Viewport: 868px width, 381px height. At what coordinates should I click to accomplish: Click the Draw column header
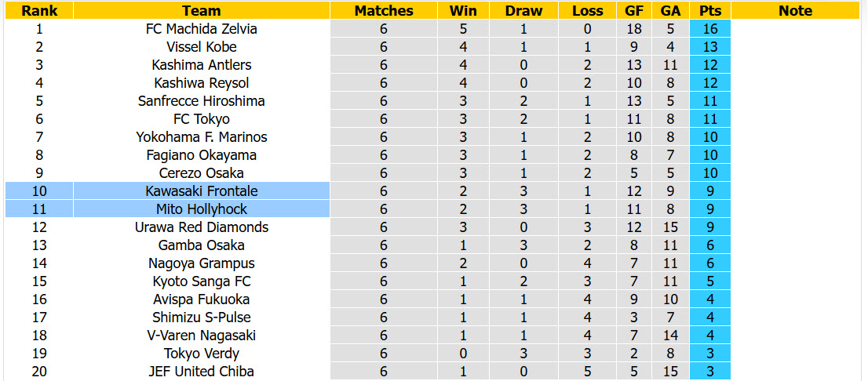(x=523, y=10)
